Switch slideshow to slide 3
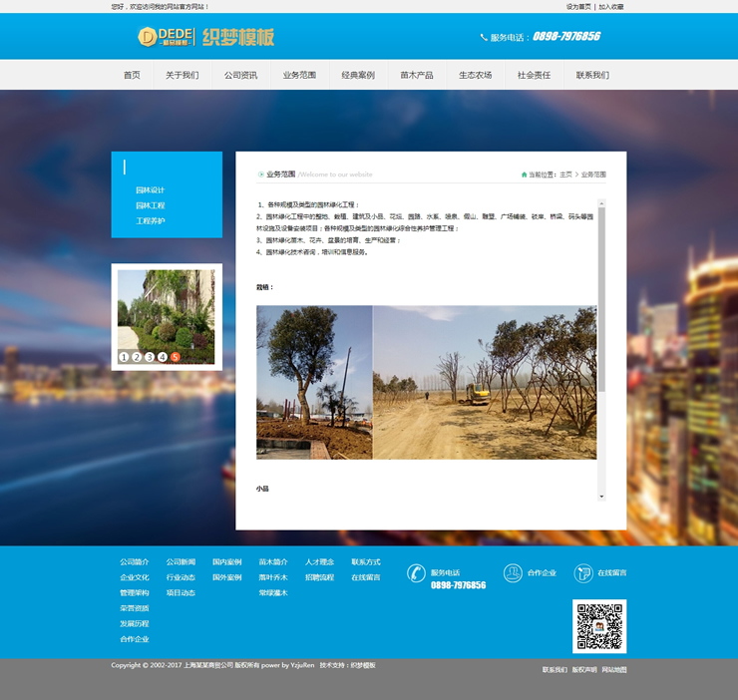The width and height of the screenshot is (738, 700). tap(150, 357)
